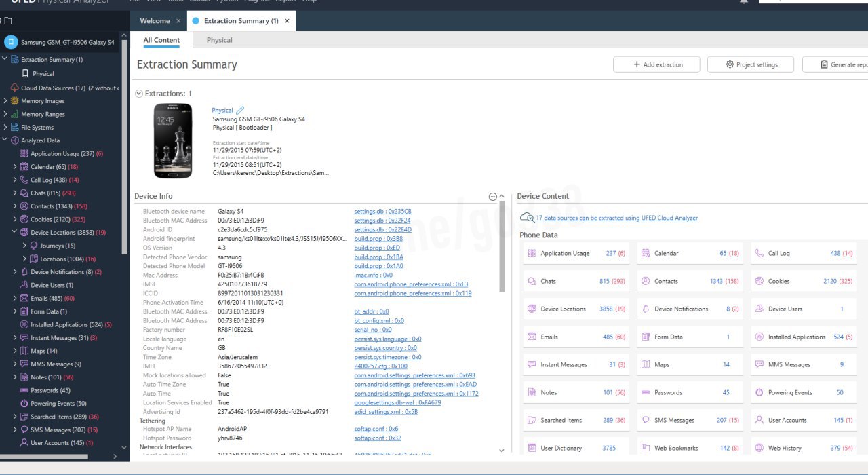Click the Add extraction button
This screenshot has width=868, height=475.
click(657, 64)
